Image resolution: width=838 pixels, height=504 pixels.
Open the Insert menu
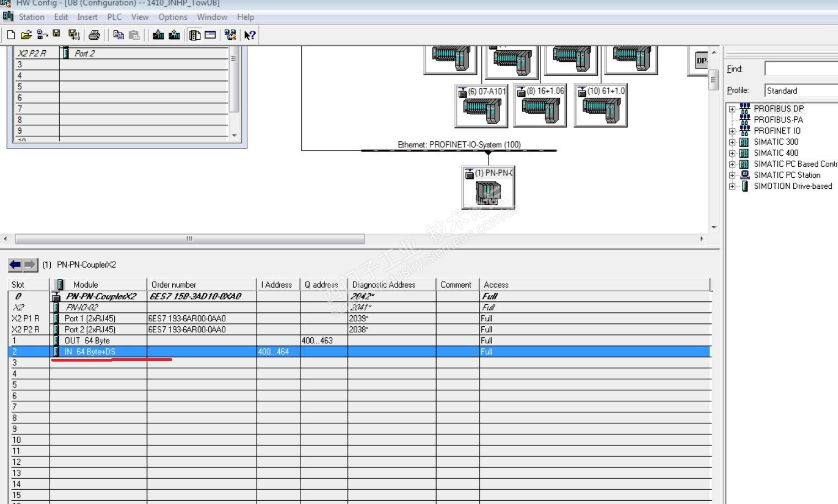[87, 17]
